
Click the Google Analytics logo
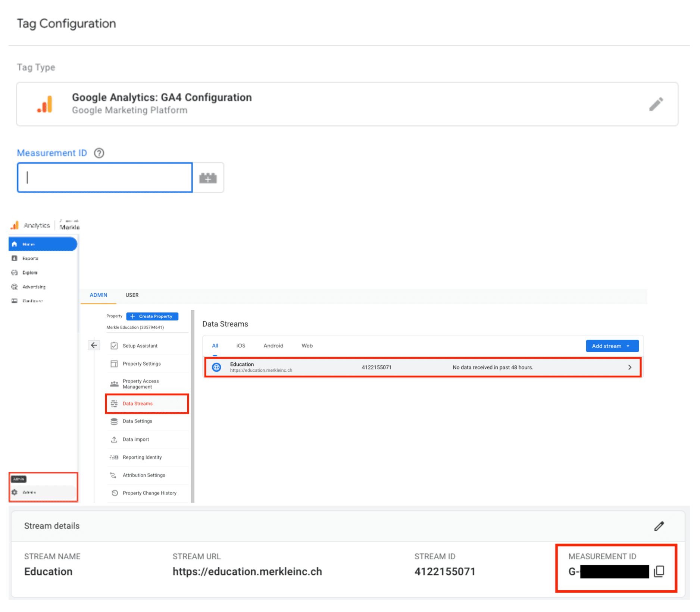pyautogui.click(x=15, y=225)
